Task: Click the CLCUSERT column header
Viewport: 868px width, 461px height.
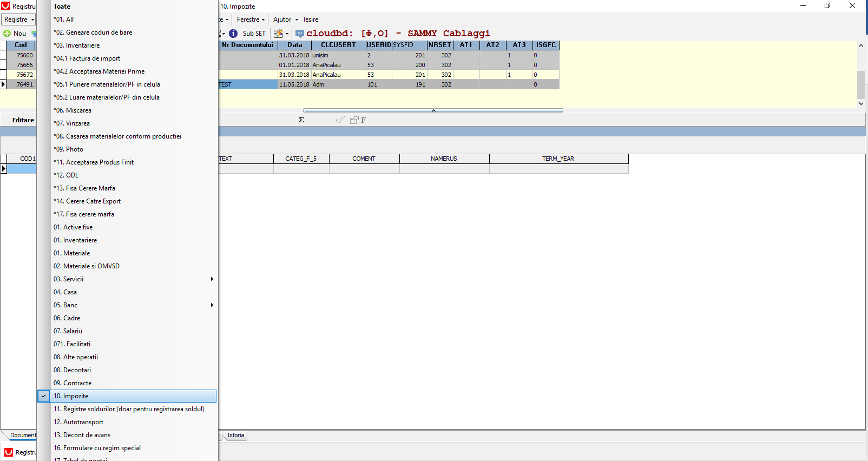Action: click(338, 45)
